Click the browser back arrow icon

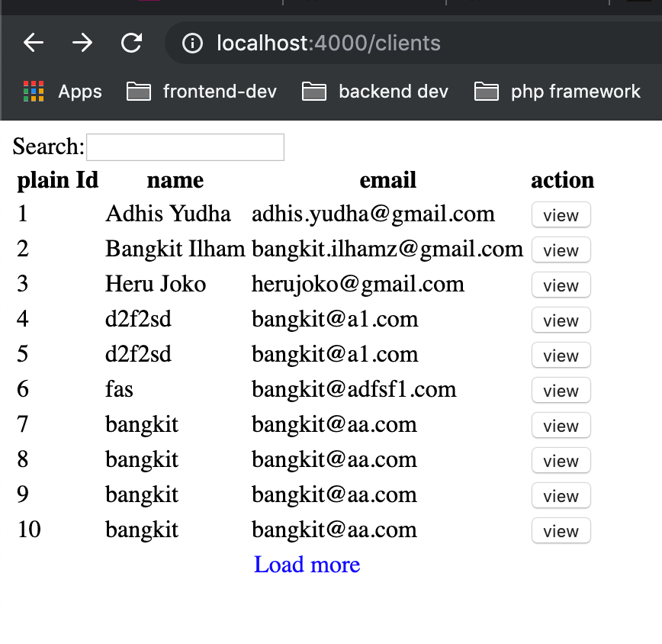point(33,43)
